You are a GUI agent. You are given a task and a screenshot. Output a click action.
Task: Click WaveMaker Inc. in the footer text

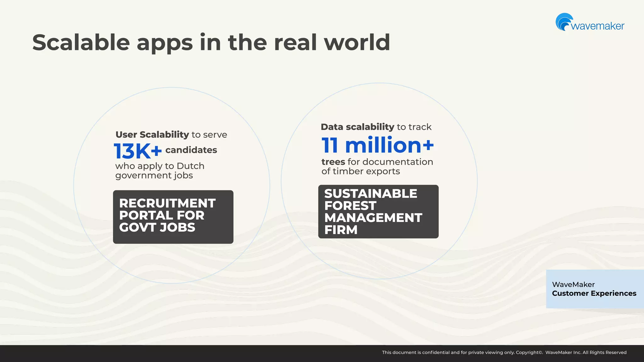563,353
